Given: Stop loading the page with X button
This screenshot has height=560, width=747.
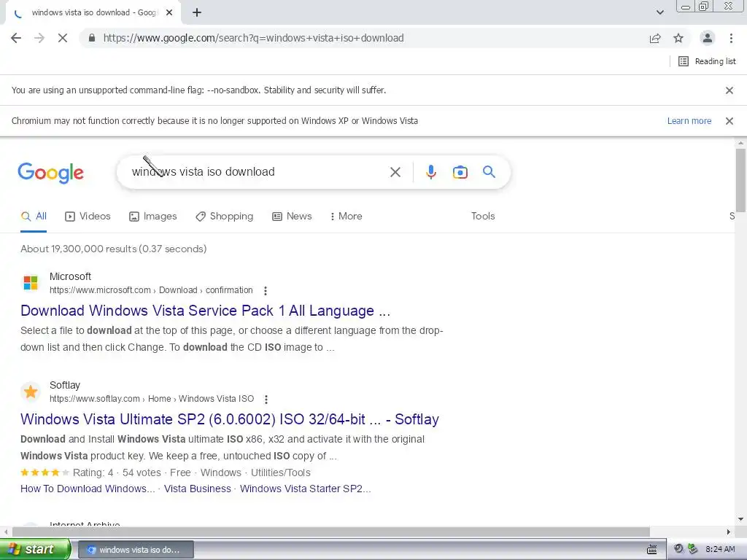Looking at the screenshot, I should [63, 38].
